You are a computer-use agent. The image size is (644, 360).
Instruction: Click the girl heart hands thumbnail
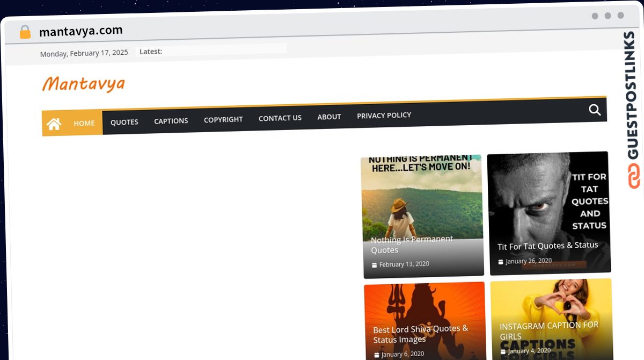[x=551, y=319]
